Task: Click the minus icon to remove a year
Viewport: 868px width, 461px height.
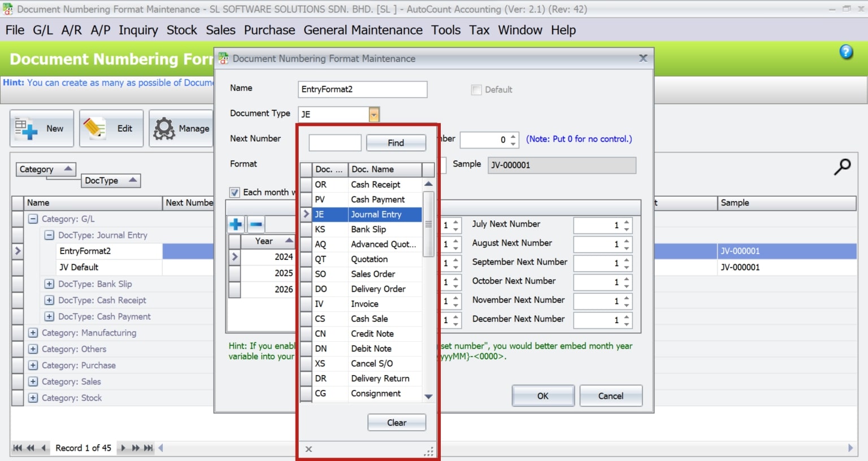Action: (x=255, y=224)
